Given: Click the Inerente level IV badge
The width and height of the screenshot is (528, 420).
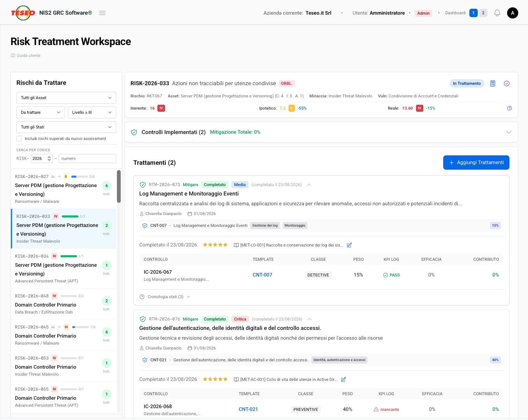Looking at the screenshot, I should pyautogui.click(x=161, y=108).
